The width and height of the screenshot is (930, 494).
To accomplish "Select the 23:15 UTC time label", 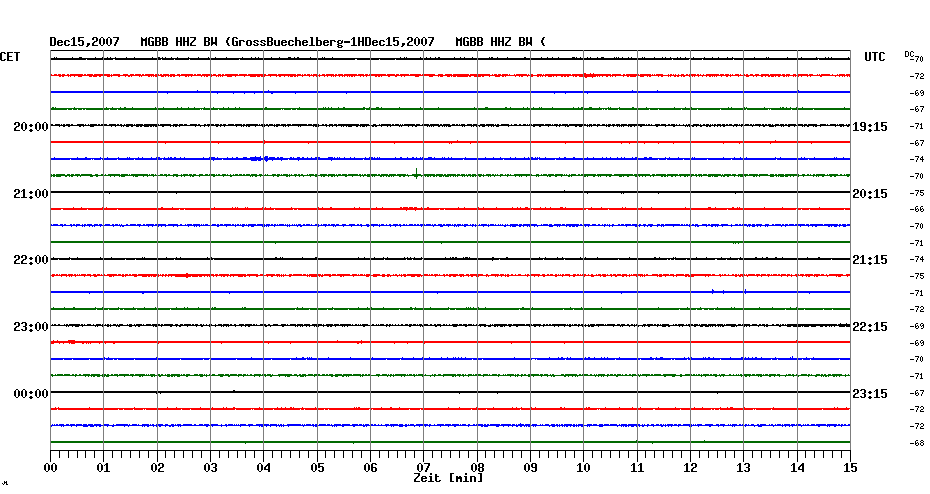I will pyautogui.click(x=870, y=394).
